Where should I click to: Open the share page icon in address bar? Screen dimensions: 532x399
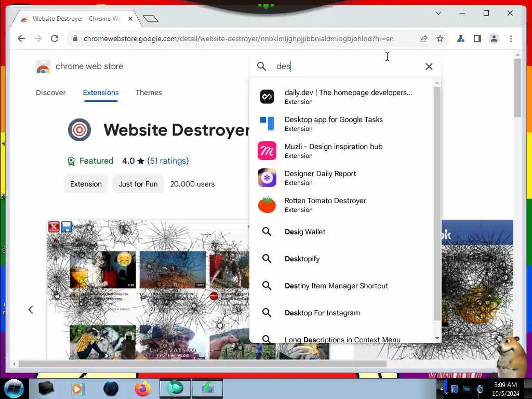pyautogui.click(x=423, y=38)
